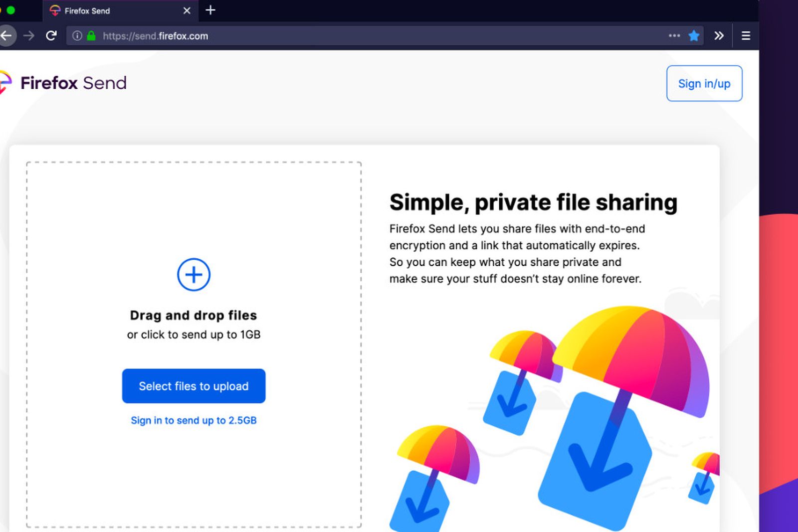Show site information via the info icon
The image size is (798, 532).
pyautogui.click(x=77, y=36)
